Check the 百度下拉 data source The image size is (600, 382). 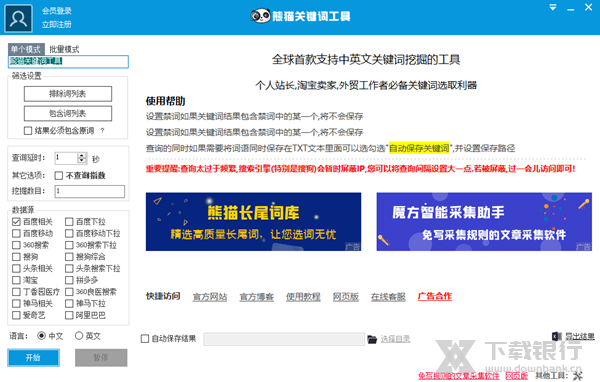pos(69,222)
